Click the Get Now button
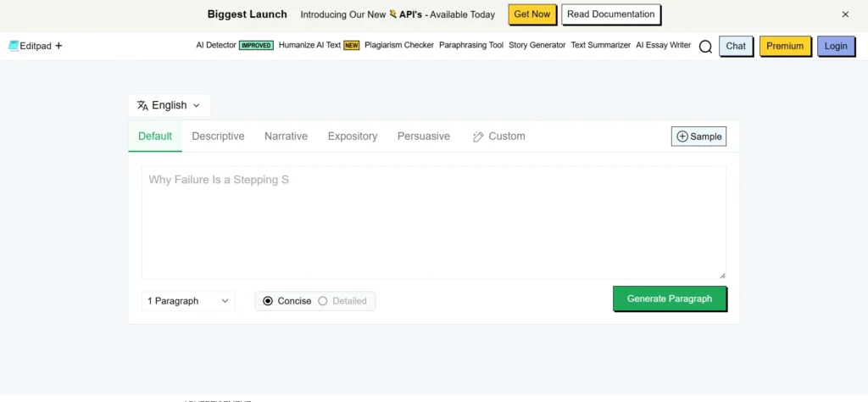 click(x=531, y=14)
